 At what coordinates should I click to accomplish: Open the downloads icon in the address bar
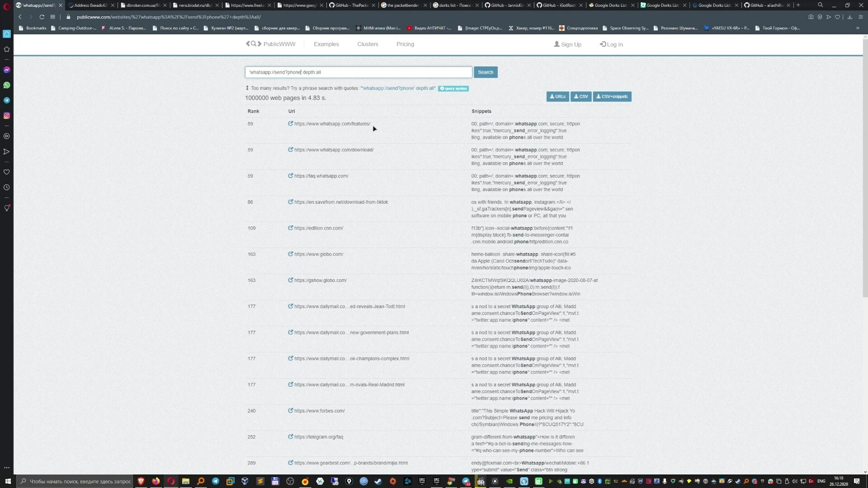point(849,17)
